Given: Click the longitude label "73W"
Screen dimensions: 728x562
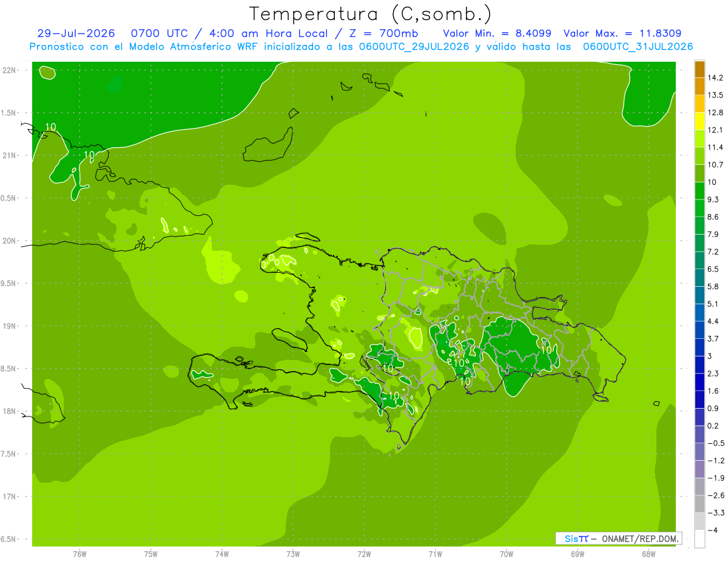Looking at the screenshot, I should point(293,554).
